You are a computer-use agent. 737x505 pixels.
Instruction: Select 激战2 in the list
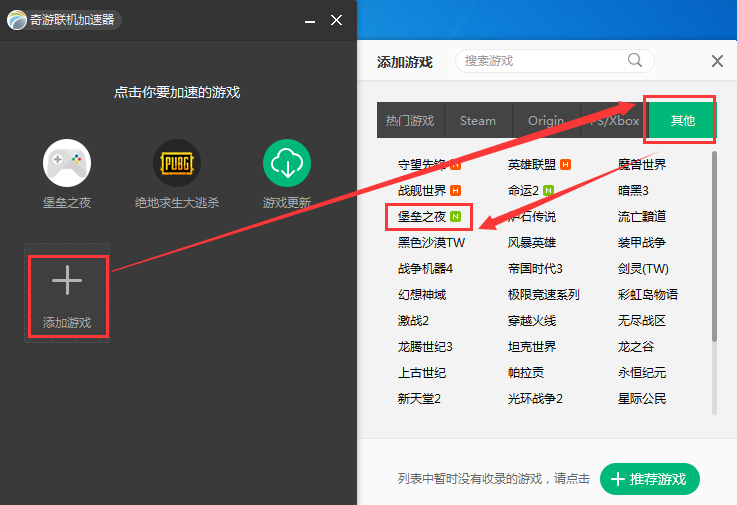414,321
